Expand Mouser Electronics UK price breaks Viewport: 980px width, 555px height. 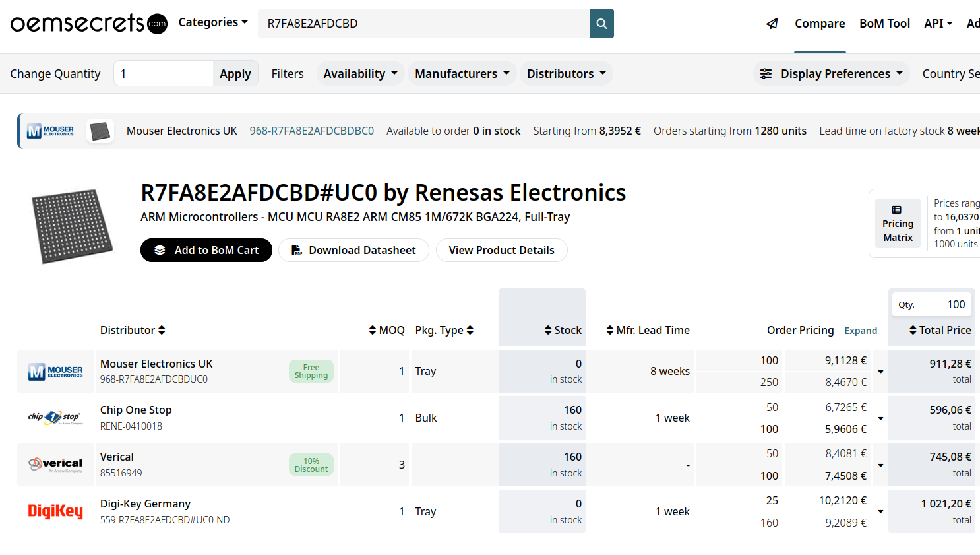pyautogui.click(x=880, y=372)
